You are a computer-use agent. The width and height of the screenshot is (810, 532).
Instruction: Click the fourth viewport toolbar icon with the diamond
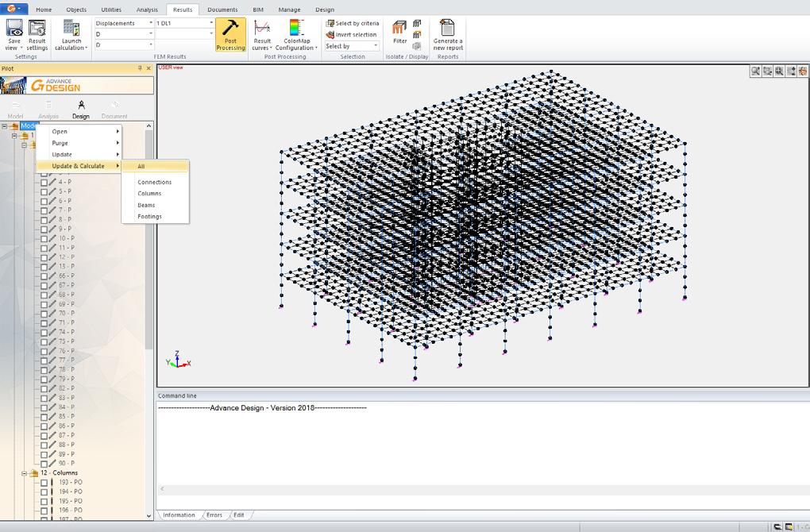[x=791, y=71]
